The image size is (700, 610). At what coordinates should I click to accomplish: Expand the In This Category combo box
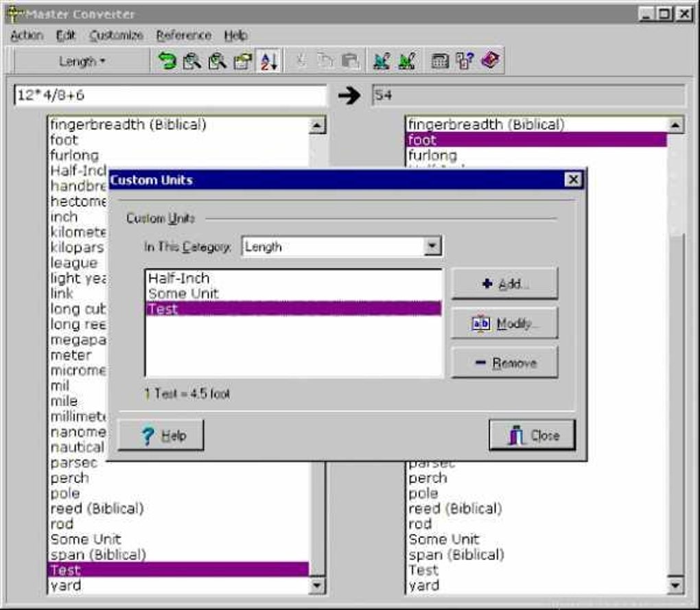coord(432,246)
